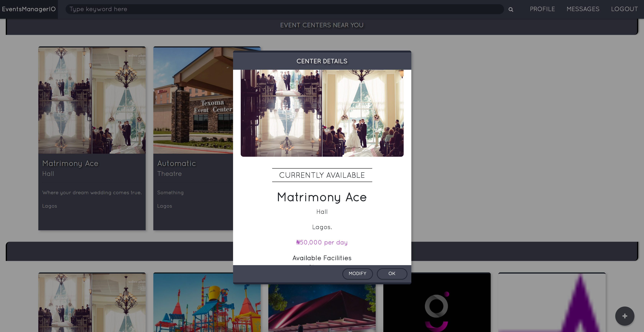Click the LOGOUT link
This screenshot has width=644, height=332.
click(x=624, y=9)
